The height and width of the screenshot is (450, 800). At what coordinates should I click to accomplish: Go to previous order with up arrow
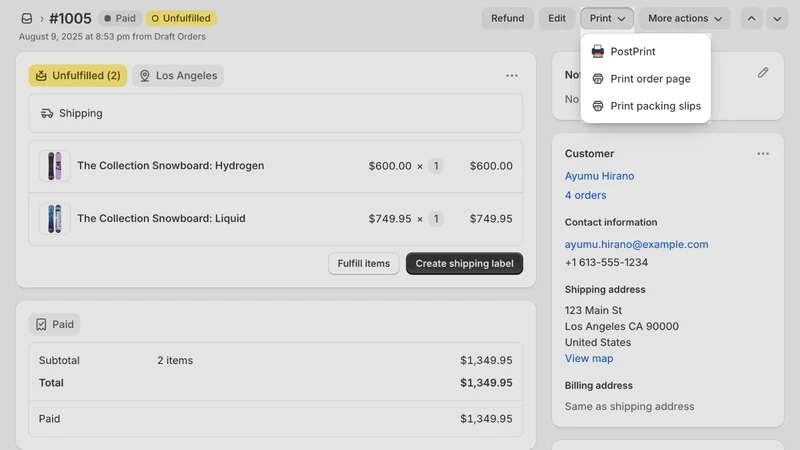[x=752, y=18]
